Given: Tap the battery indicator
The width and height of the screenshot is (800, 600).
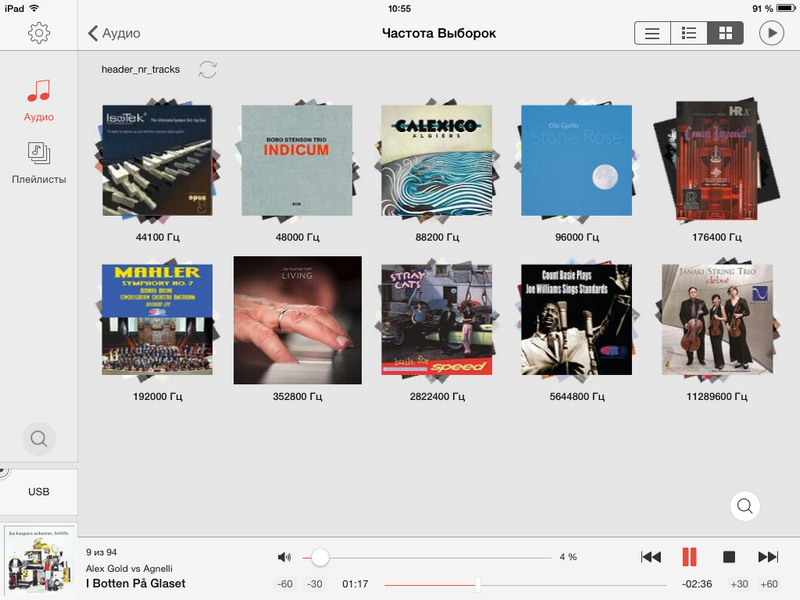Looking at the screenshot, I should (786, 8).
